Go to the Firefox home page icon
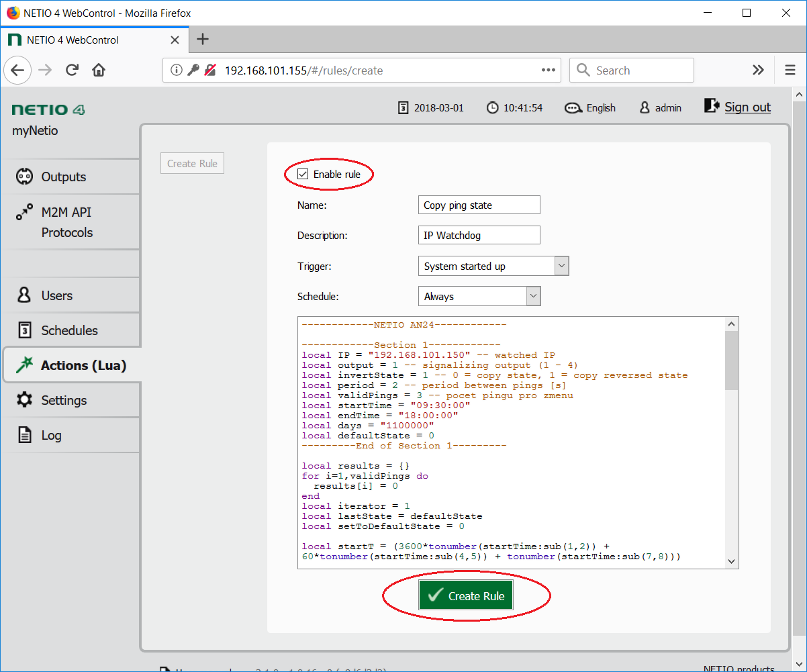This screenshot has width=807, height=672. 99,70
